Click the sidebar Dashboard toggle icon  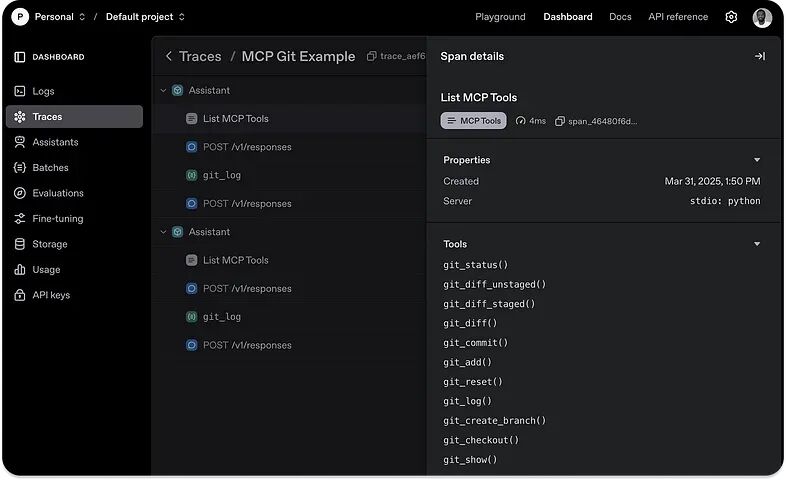[x=20, y=57]
